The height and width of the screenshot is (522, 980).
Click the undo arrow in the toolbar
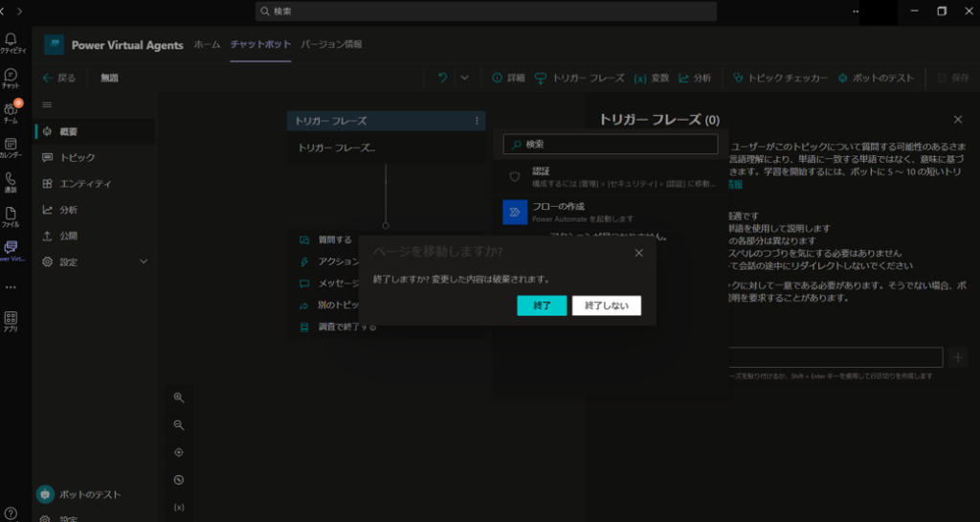coord(442,79)
